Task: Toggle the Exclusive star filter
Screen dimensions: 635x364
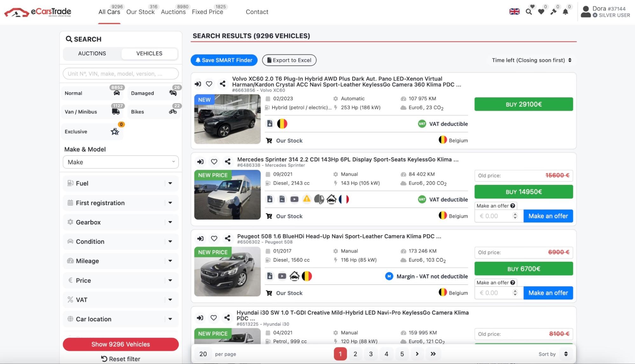Action: (x=92, y=131)
